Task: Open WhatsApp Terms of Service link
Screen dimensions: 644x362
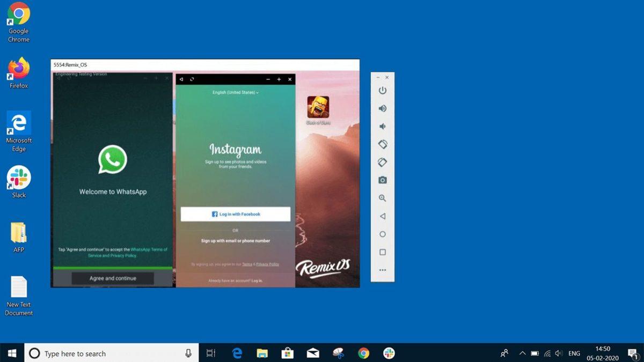Action: click(149, 249)
